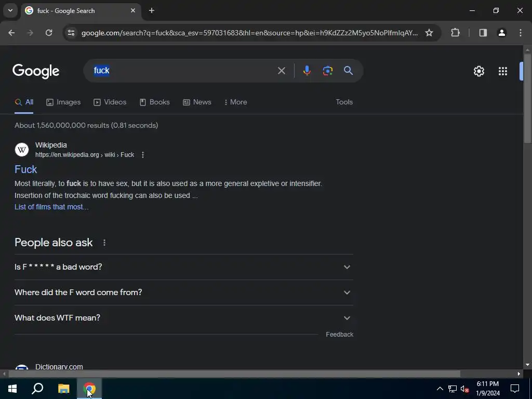Clear the search box with X

[x=281, y=71]
